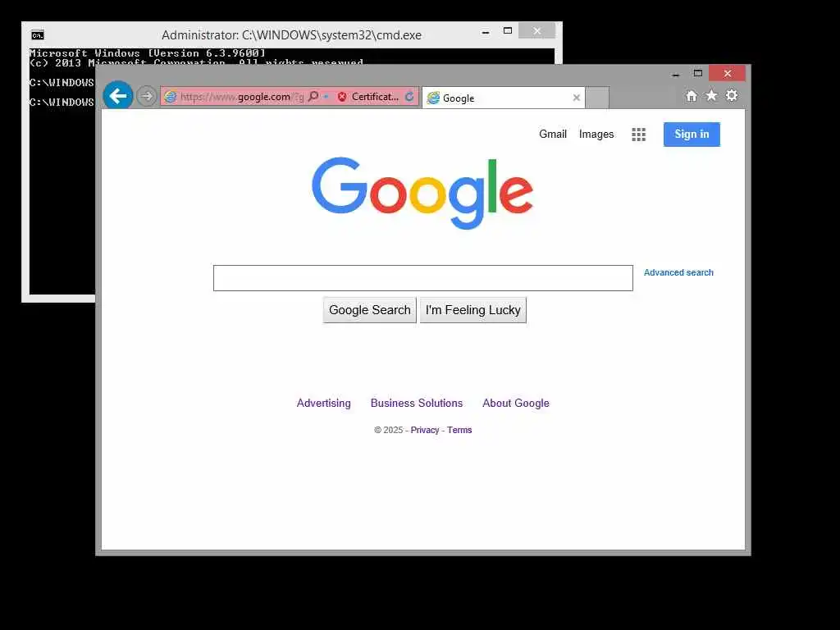Viewport: 840px width, 630px height.
Task: Click the google.com address bar URL
Action: pos(242,97)
